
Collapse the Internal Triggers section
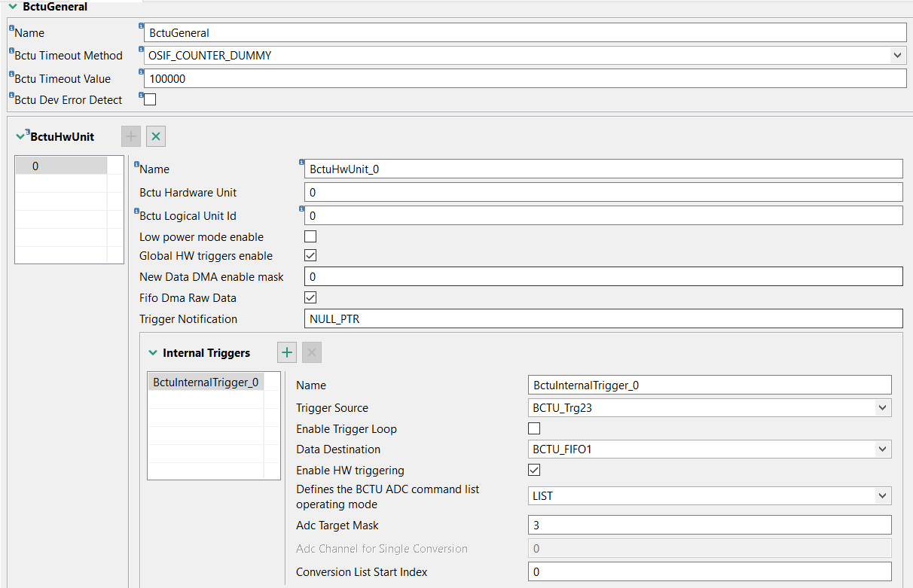151,352
